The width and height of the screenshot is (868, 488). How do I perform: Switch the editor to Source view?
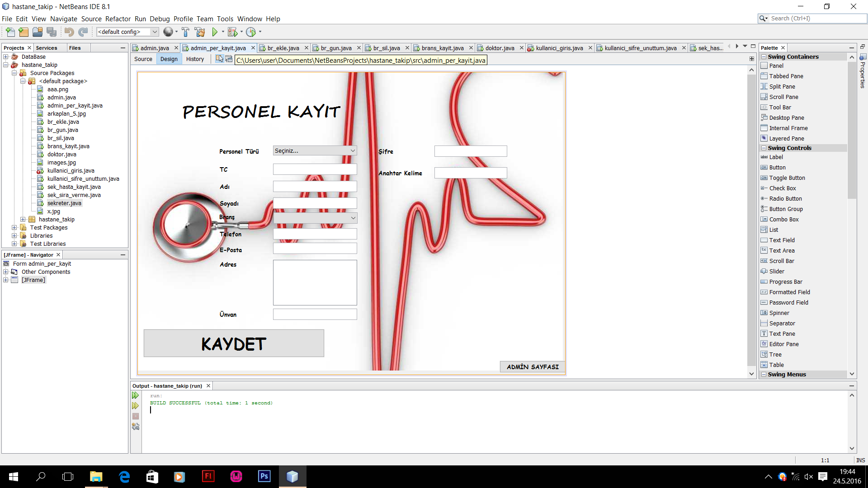click(x=143, y=59)
